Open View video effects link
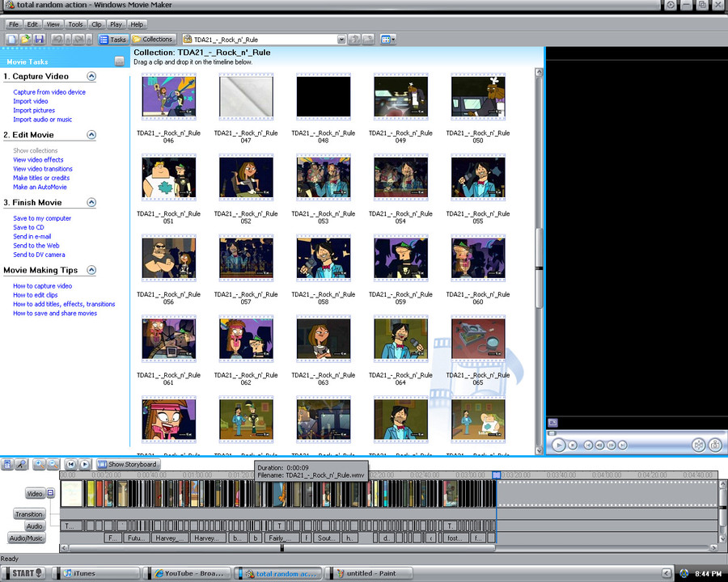 pyautogui.click(x=38, y=160)
